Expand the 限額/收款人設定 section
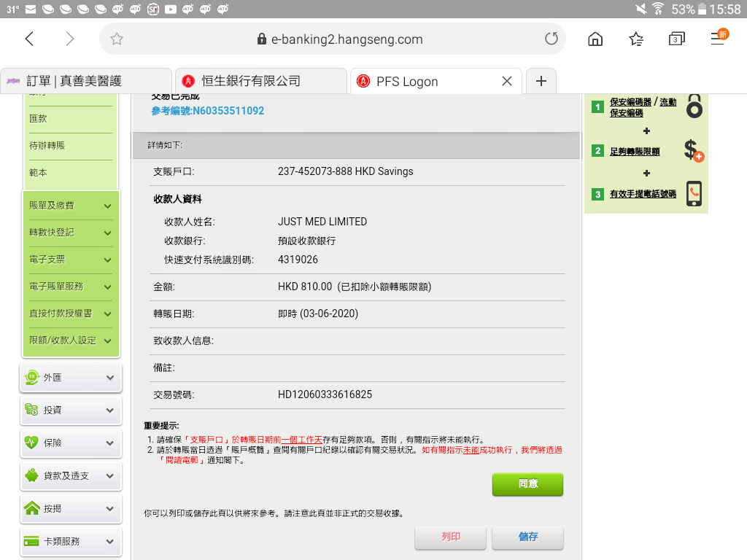The height and width of the screenshot is (560, 747). pos(71,341)
